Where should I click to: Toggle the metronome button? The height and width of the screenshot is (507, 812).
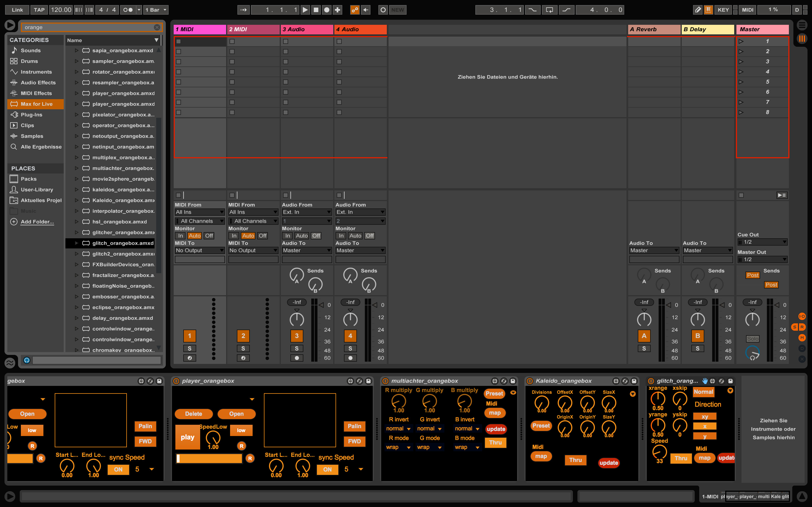click(128, 10)
